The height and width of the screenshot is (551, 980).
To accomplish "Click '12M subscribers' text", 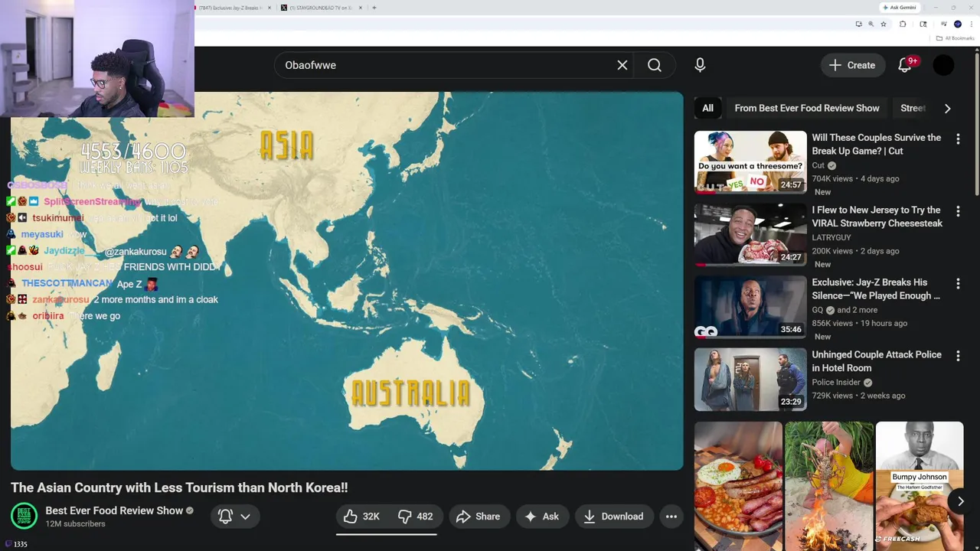I will click(x=75, y=524).
